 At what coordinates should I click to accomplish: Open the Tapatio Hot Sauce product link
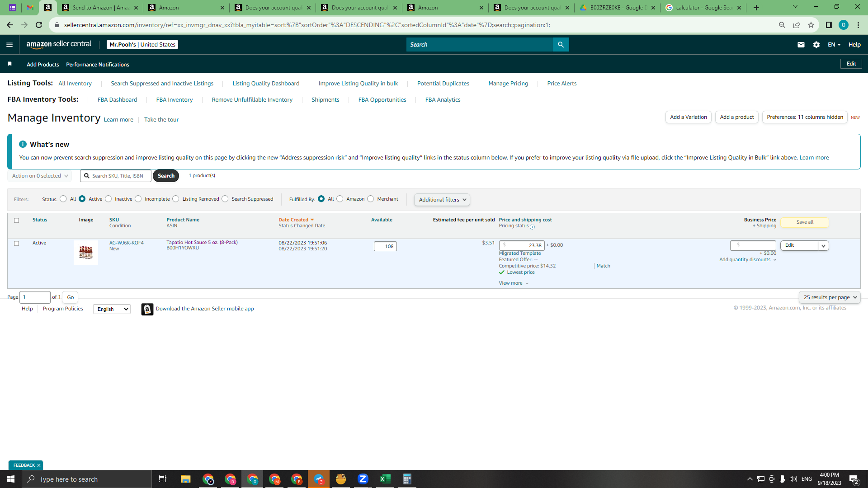pyautogui.click(x=202, y=243)
